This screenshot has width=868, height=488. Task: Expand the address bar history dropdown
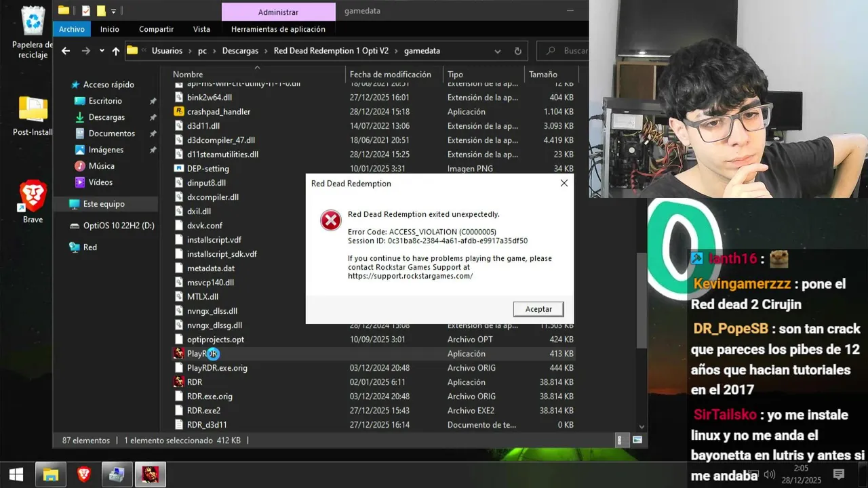coord(497,51)
